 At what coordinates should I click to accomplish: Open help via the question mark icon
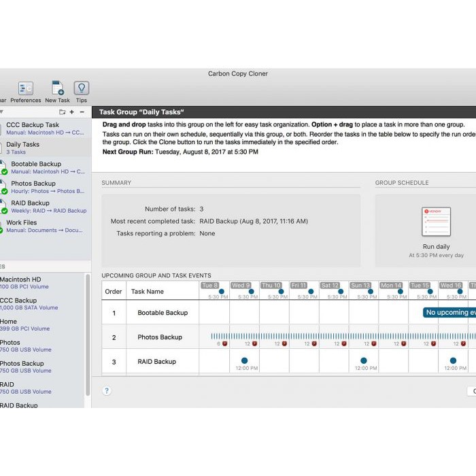107,391
